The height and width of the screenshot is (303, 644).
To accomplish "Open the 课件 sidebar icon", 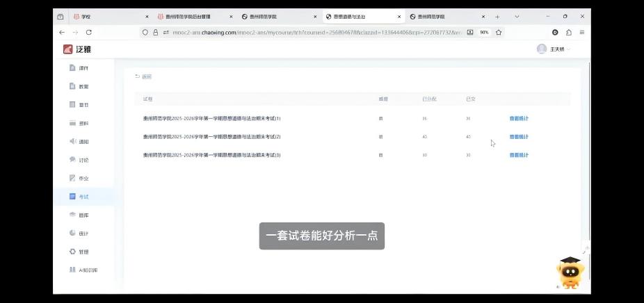I will [72, 68].
